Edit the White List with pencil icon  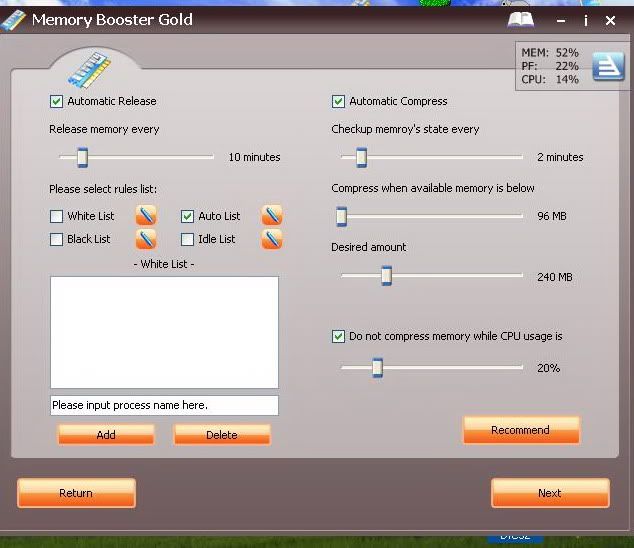(146, 215)
